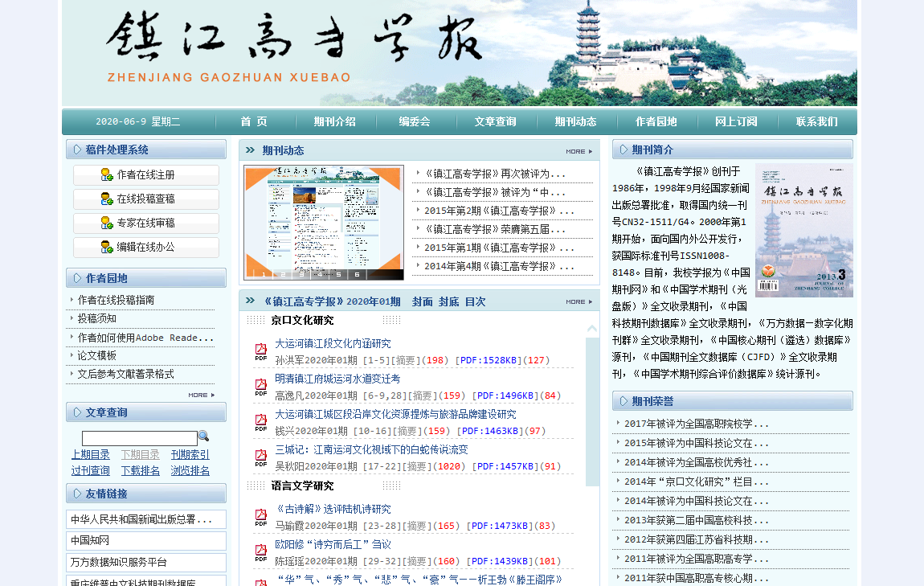This screenshot has width=924, height=586.
Task: Click the 封面 link in issue header
Action: pos(423,302)
